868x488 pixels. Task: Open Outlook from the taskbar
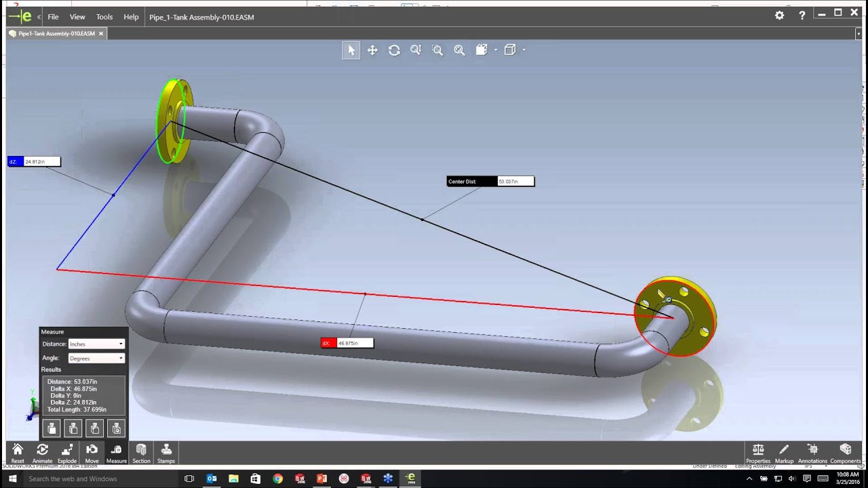tap(212, 479)
